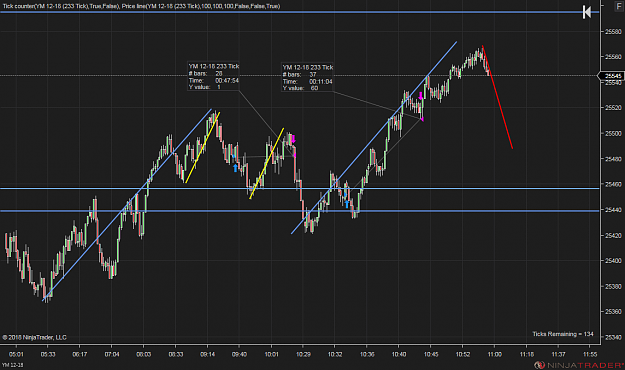
Task: Click the 08:03 time axis label
Action: [x=144, y=354]
